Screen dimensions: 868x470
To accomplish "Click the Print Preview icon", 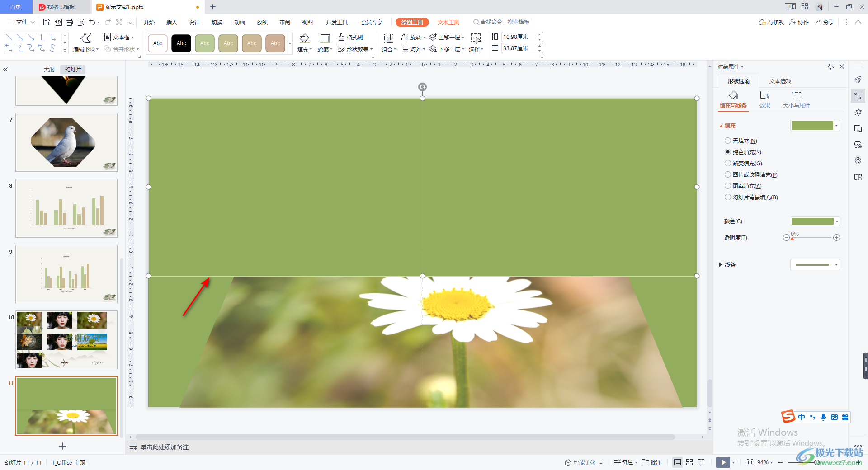I will coord(81,22).
